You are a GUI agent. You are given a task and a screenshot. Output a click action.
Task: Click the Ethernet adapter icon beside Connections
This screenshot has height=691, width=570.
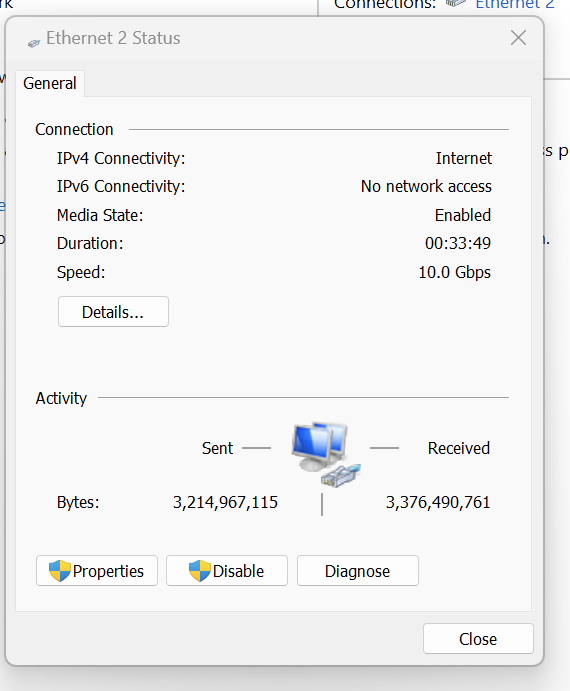pyautogui.click(x=456, y=4)
